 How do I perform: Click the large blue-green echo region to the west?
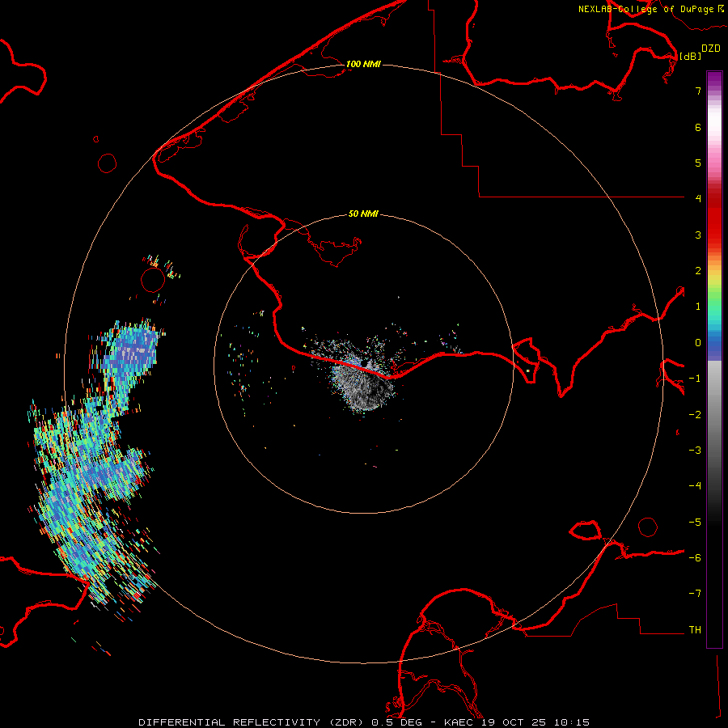click(95, 469)
